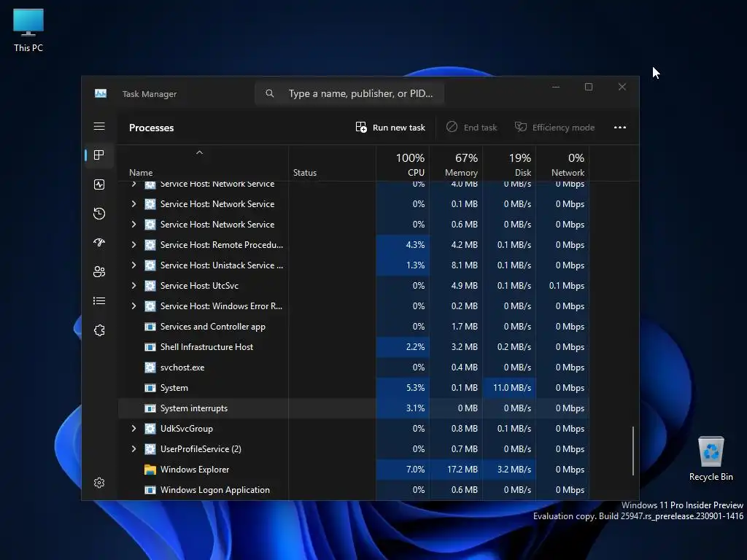Sort by the Disk column header
The width and height of the screenshot is (747, 560).
510,164
